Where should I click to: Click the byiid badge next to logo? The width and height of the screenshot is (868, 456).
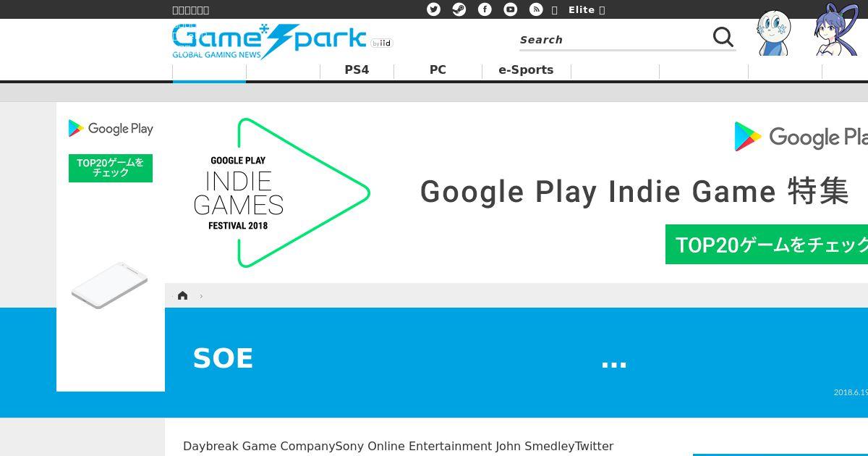point(381,43)
